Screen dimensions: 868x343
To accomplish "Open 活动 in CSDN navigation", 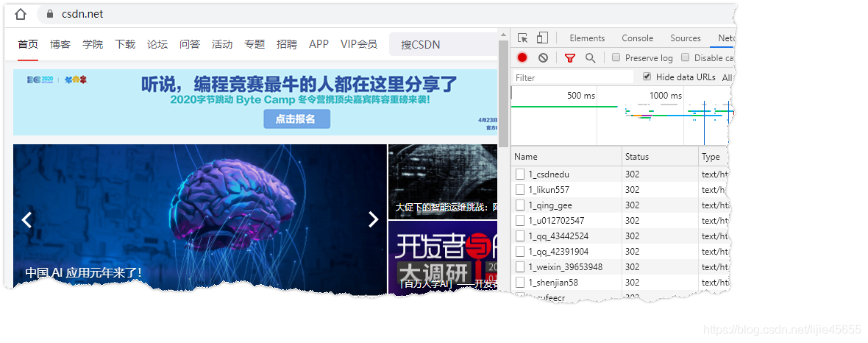I will click(x=222, y=44).
